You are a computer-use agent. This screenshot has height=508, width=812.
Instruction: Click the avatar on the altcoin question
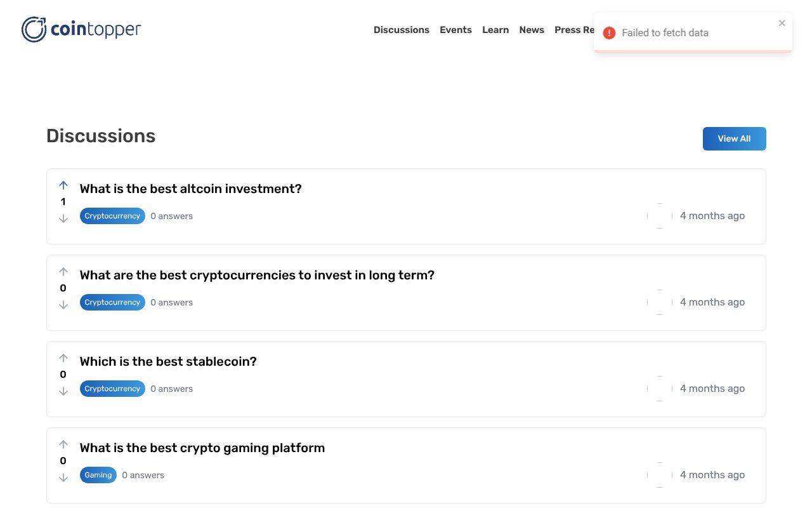[x=660, y=216]
